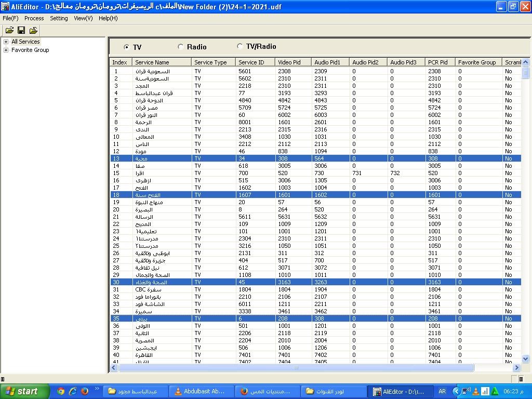Open the Process menu

click(34, 18)
